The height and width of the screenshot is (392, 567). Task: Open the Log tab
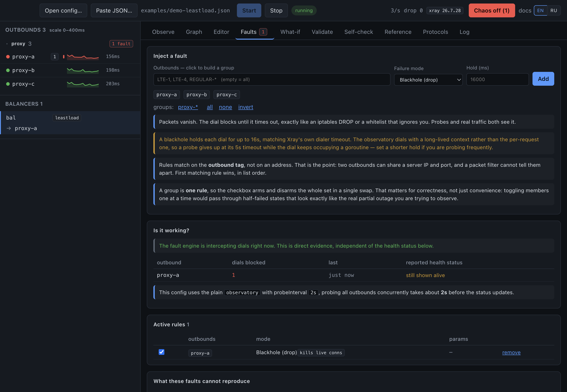464,32
